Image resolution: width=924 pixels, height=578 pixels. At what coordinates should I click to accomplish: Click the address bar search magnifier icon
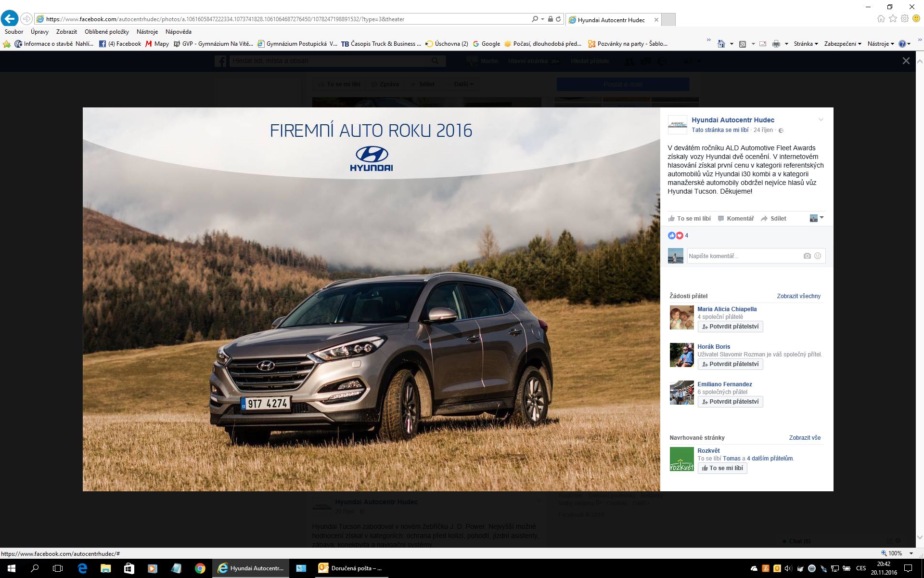pyautogui.click(x=535, y=19)
